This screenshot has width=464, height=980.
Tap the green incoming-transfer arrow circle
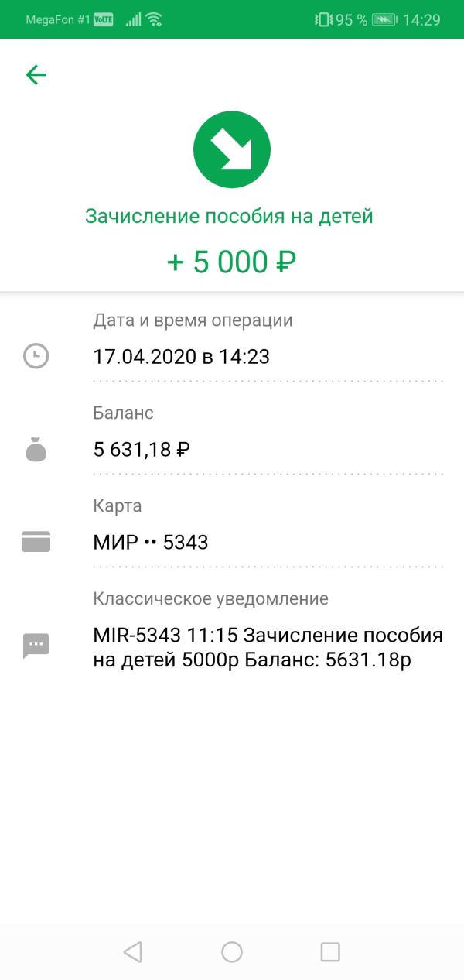[232, 149]
